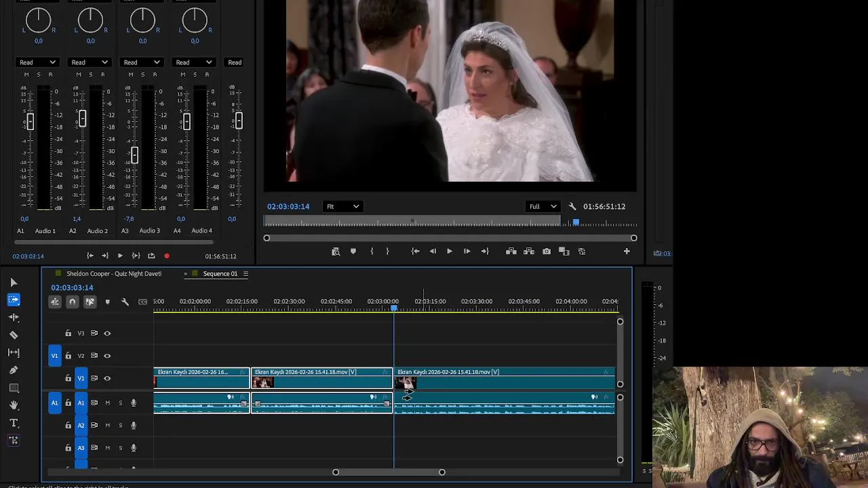Screen dimensions: 868x488
Task: Toggle V3 track output eye
Action: (107, 333)
